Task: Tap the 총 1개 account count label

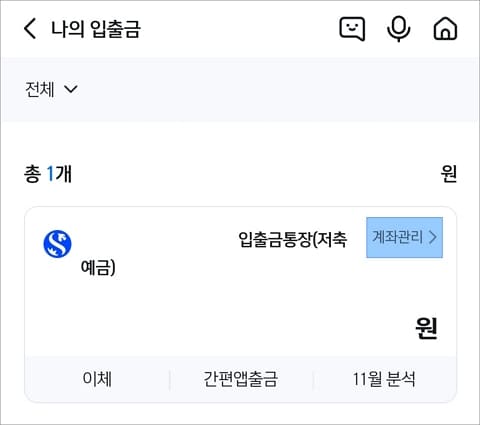Action: pos(48,174)
